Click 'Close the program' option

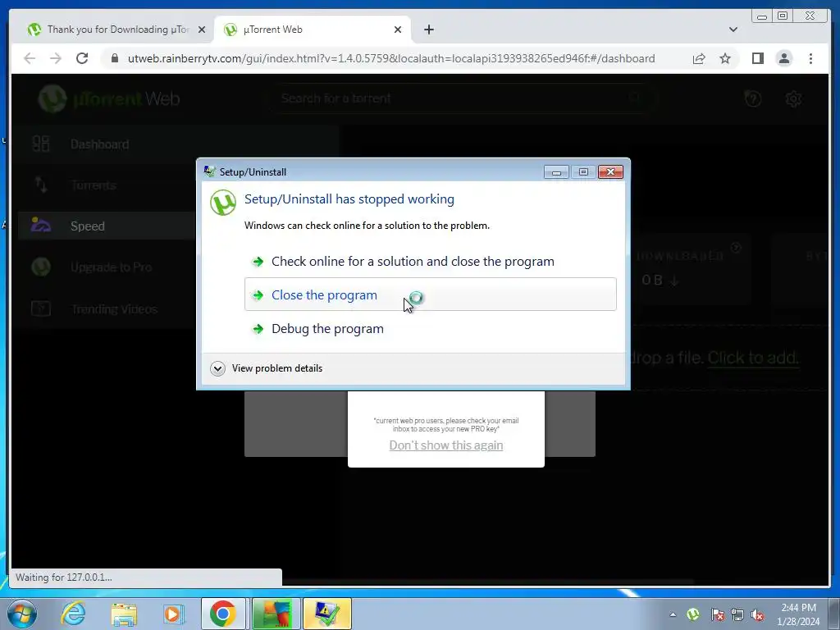(430, 294)
